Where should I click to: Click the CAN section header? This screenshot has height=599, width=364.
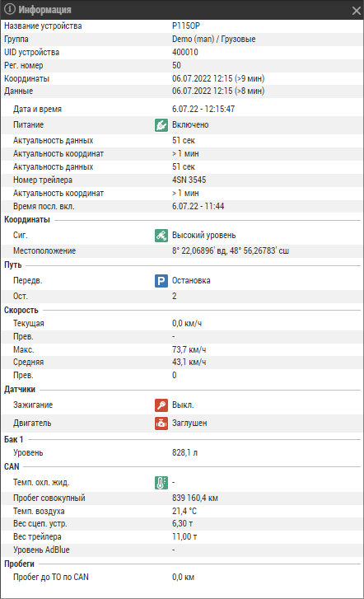coord(12,466)
